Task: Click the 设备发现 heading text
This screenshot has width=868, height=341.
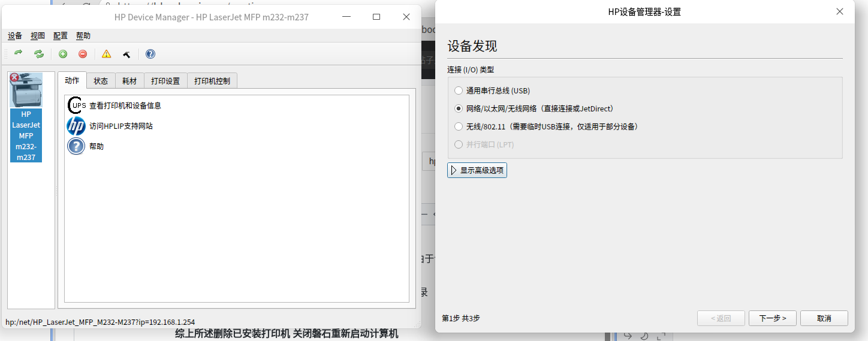Action: [472, 46]
